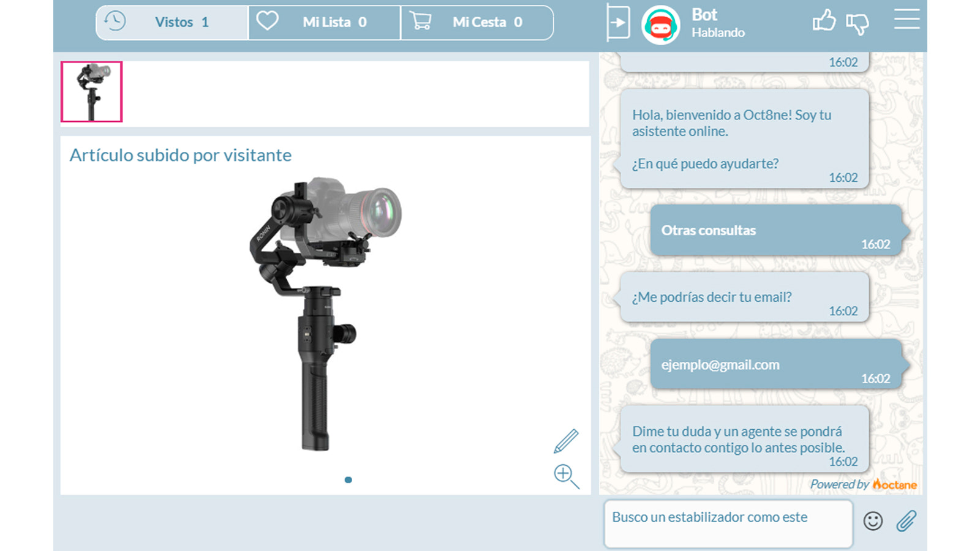Click the "ejemplo@gmail.com" message bubble
Viewport: 980px width, 551px height.
pos(777,364)
